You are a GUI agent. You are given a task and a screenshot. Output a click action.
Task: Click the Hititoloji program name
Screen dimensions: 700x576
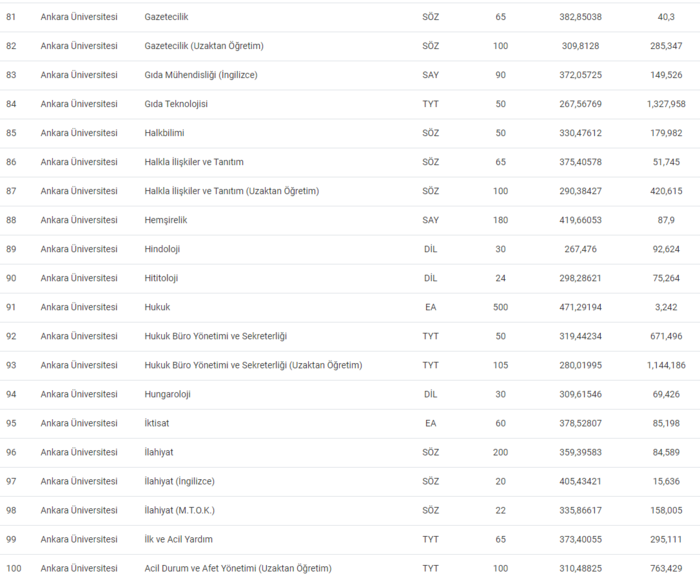pos(164,278)
